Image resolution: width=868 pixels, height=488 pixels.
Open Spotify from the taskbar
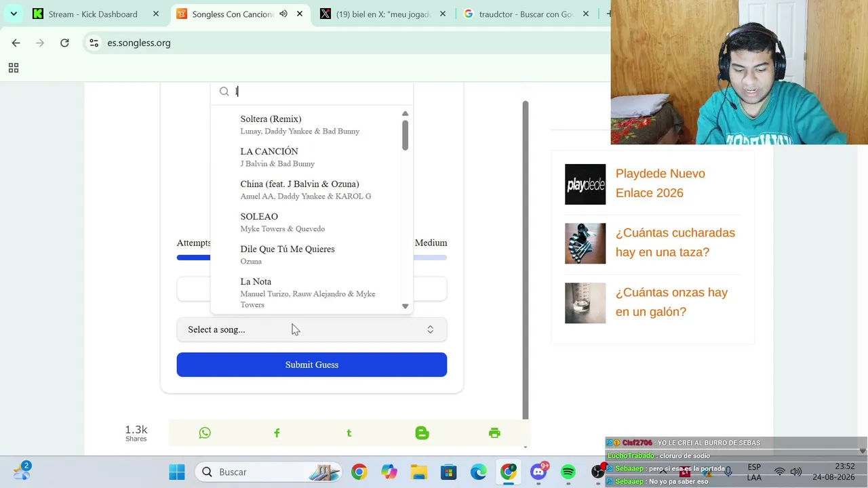568,472
